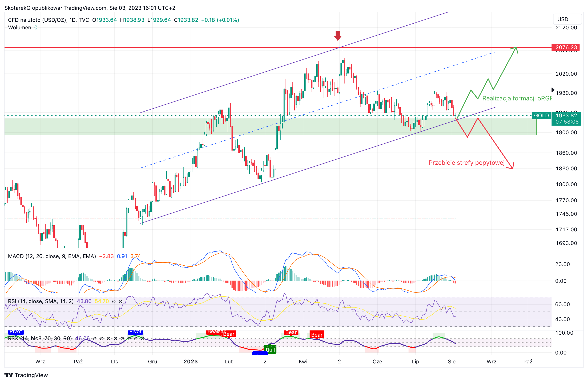Click the 1800.00 price scale value
588x383 pixels.
pyautogui.click(x=566, y=184)
